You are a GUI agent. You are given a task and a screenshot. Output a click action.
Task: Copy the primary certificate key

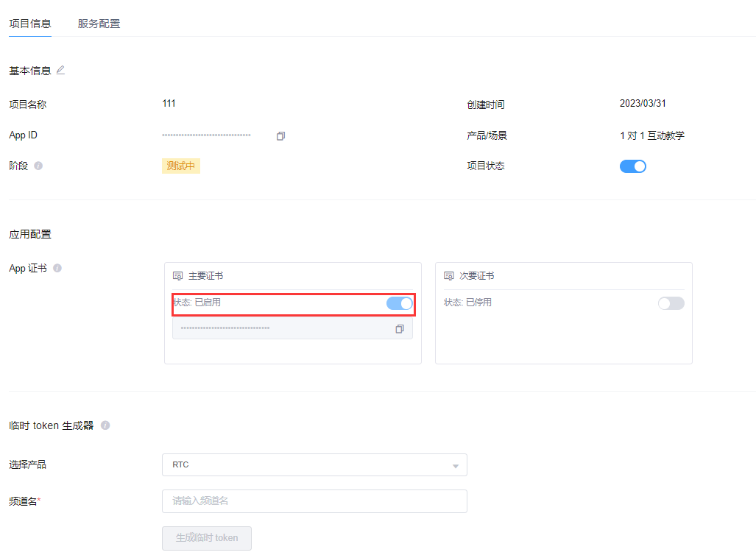400,328
